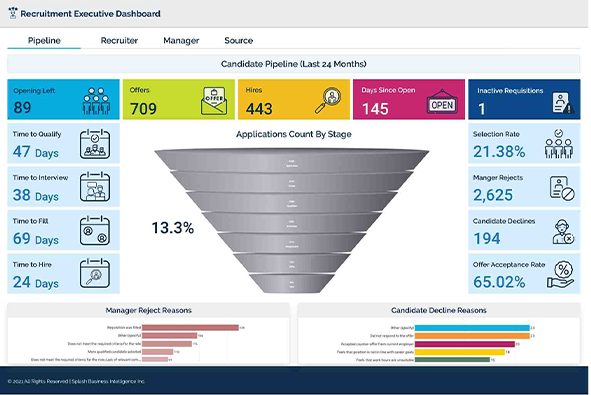Click the magnifier person icon in Hires card
Image resolution: width=591 pixels, height=395 pixels.
pos(328,100)
